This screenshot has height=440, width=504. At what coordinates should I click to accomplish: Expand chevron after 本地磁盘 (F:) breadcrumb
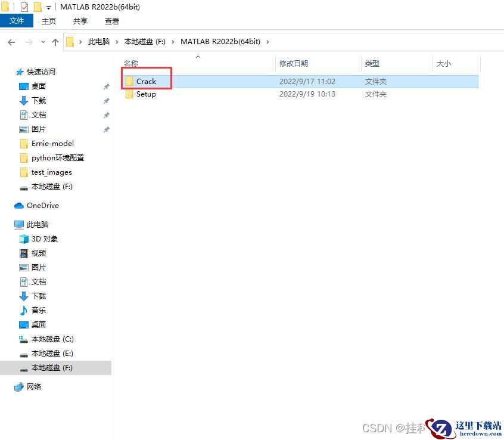pos(173,42)
